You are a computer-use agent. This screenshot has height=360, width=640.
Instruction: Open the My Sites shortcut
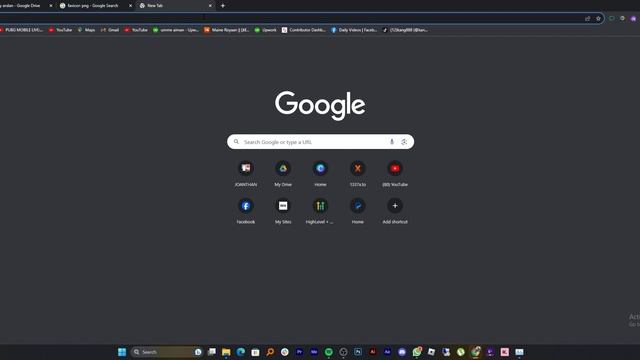click(283, 211)
